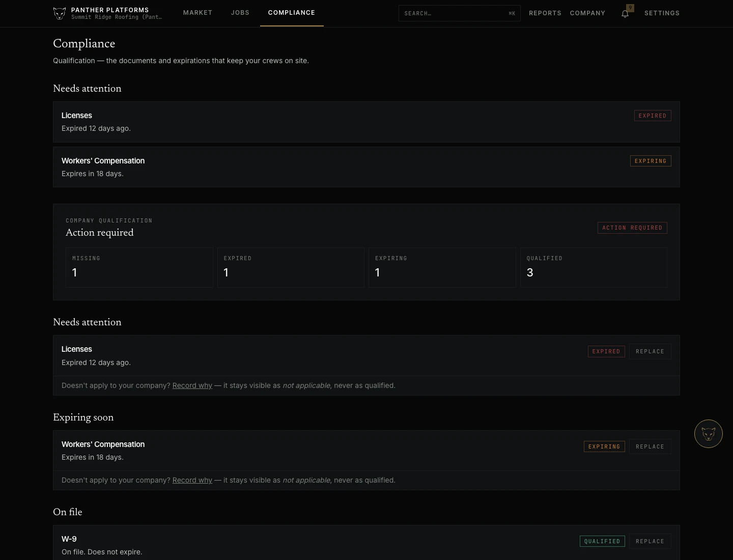Open the notifications bell

625,14
